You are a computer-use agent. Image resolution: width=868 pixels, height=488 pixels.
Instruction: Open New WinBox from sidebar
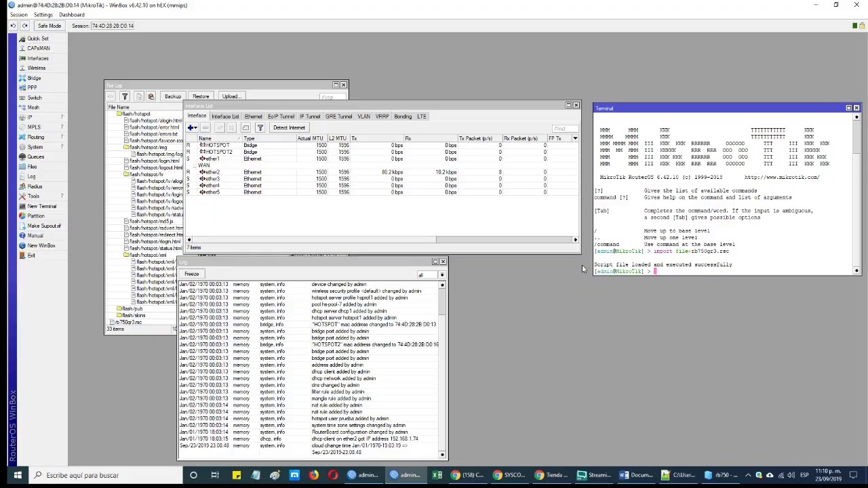(41, 245)
